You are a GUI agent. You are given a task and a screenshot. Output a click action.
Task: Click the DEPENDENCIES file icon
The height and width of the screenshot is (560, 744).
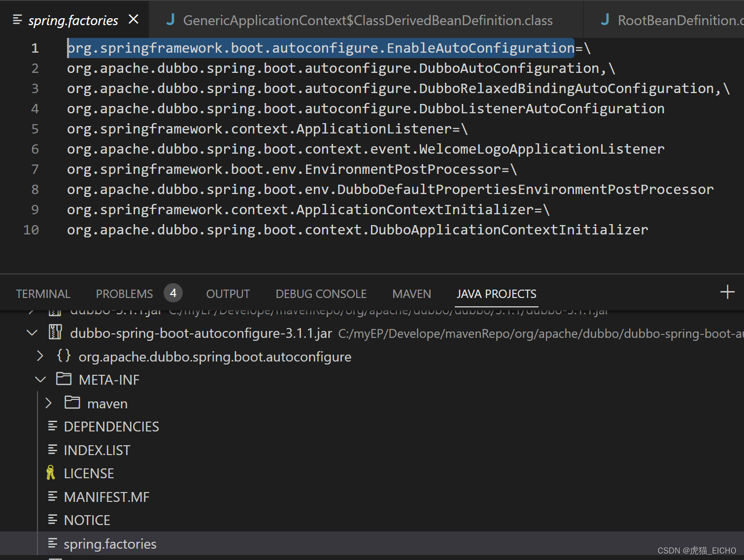point(53,426)
